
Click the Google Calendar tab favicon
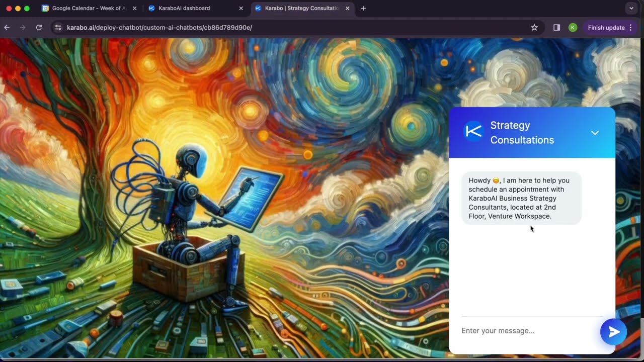click(x=45, y=8)
